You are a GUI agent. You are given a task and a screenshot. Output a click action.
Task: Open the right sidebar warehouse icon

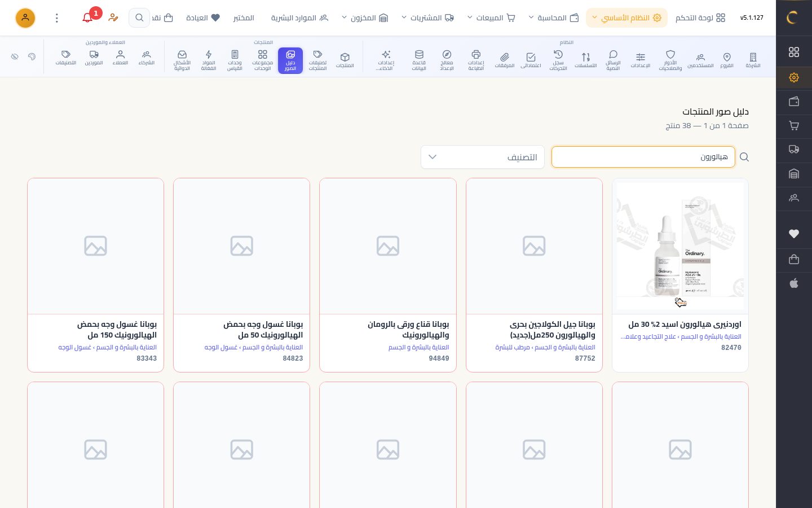point(794,174)
